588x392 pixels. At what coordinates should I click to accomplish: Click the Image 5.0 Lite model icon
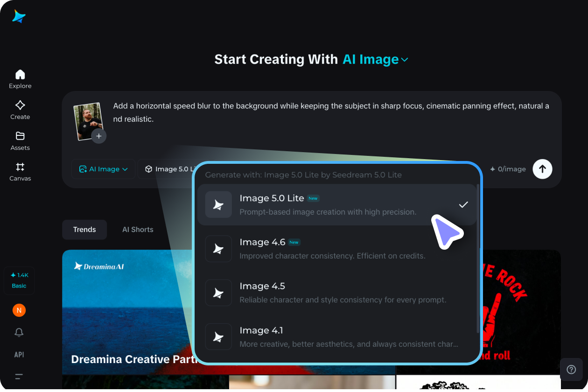(x=218, y=204)
